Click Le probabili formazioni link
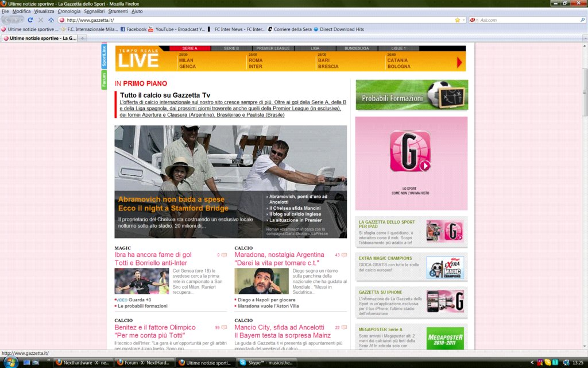The height and width of the screenshot is (368, 588). point(142,306)
